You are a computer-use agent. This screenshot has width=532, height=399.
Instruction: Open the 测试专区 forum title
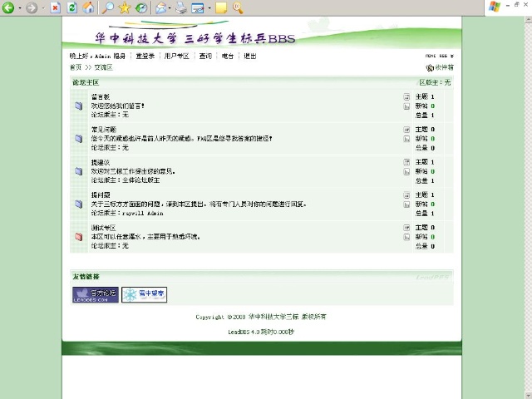[x=103, y=227]
